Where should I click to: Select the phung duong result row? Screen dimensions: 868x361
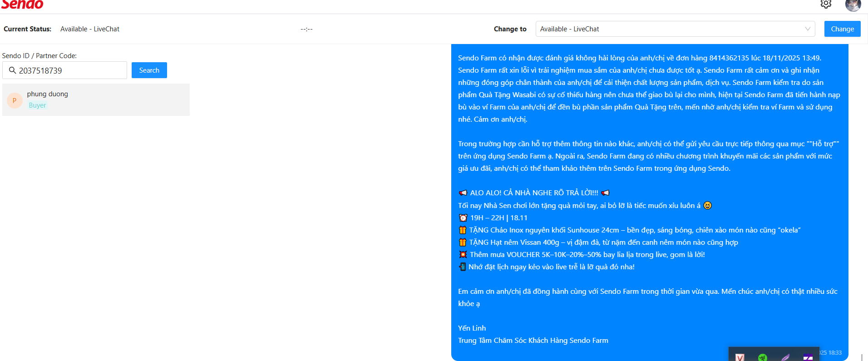tap(96, 99)
